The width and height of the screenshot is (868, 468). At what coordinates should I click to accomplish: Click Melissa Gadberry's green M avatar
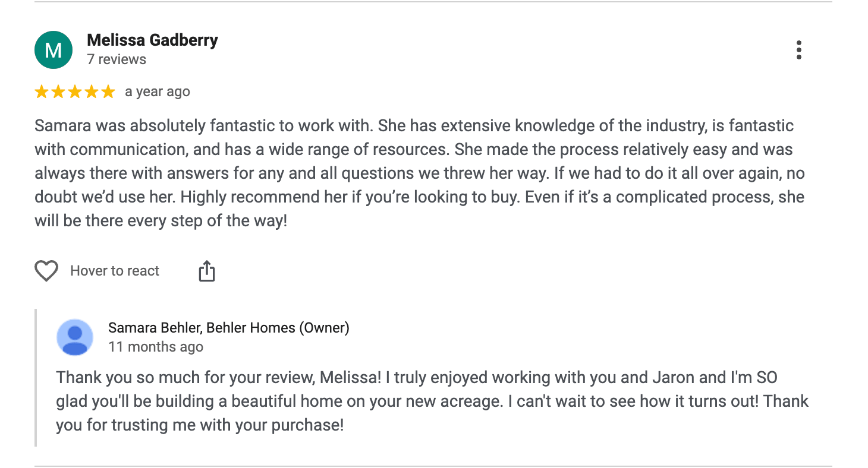54,50
